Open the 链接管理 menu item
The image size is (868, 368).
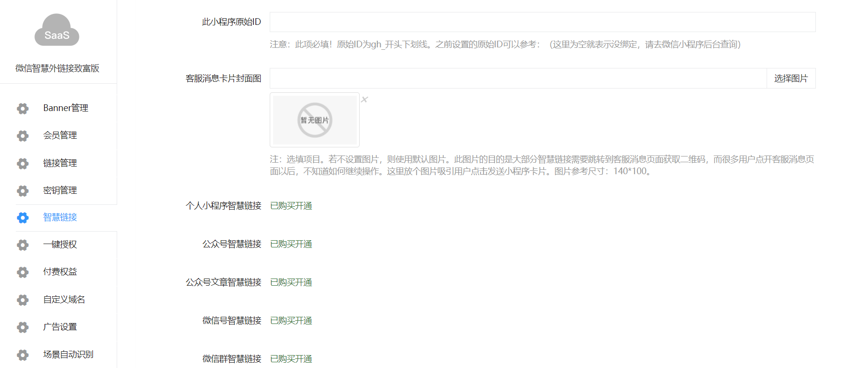[60, 163]
